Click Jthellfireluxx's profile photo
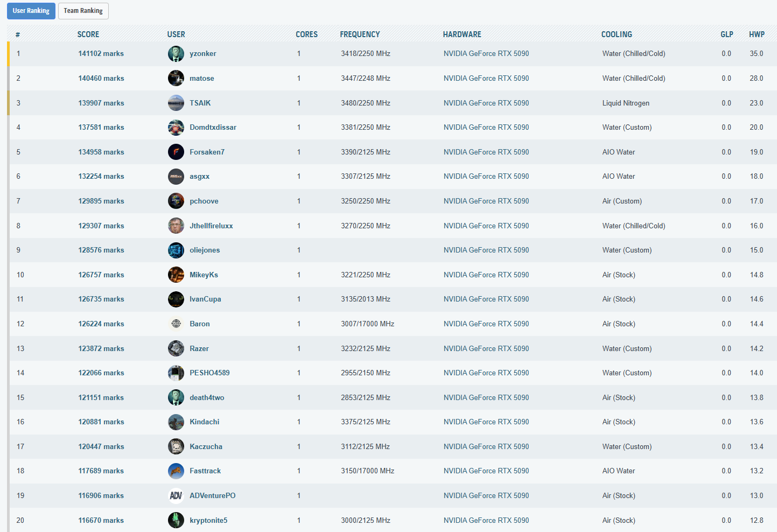Screen dimensions: 777x532 coord(176,226)
